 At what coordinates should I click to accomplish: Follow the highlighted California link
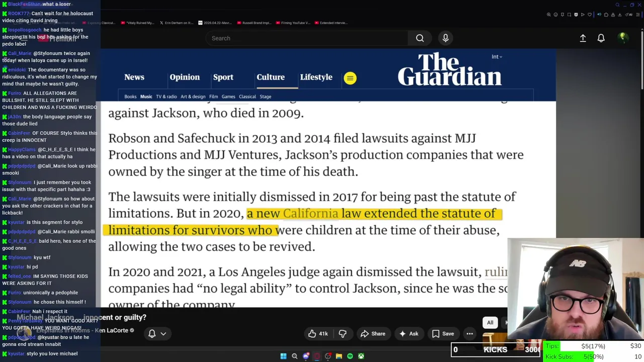pyautogui.click(x=310, y=214)
